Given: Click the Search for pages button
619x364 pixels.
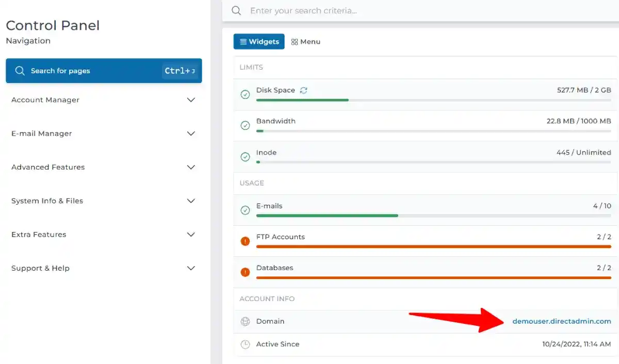Looking at the screenshot, I should (103, 71).
